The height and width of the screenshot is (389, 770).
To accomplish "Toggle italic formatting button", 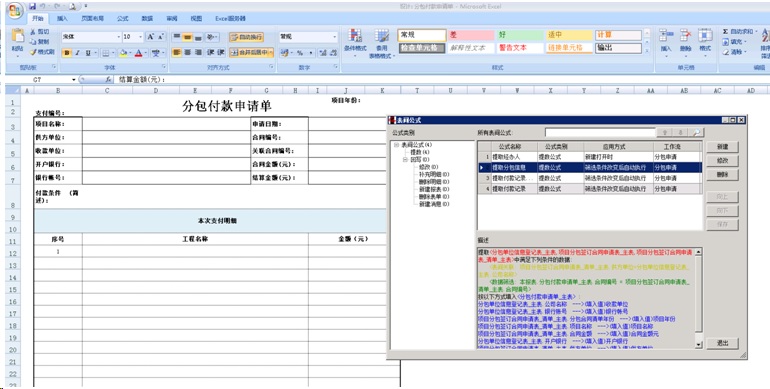I will (77, 53).
